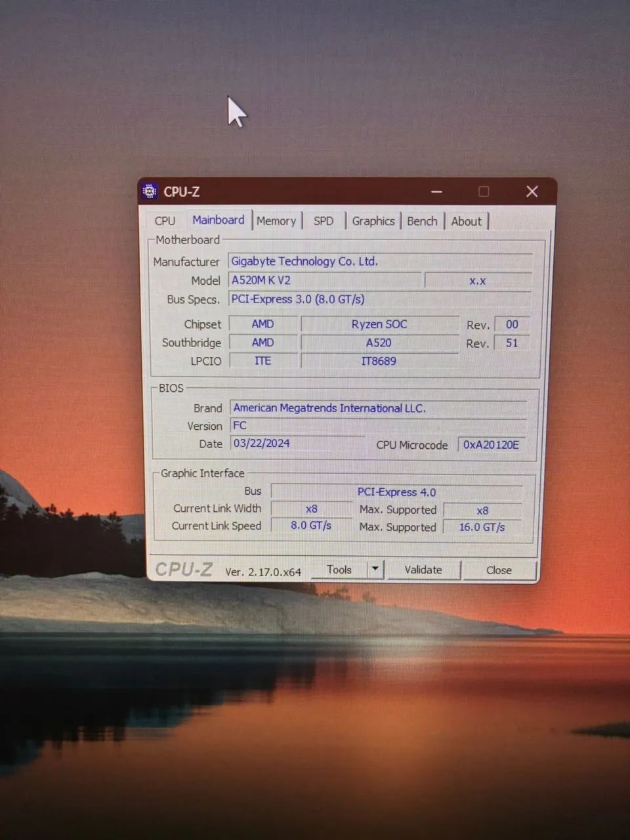Open the Tools dropdown menu

(x=374, y=570)
